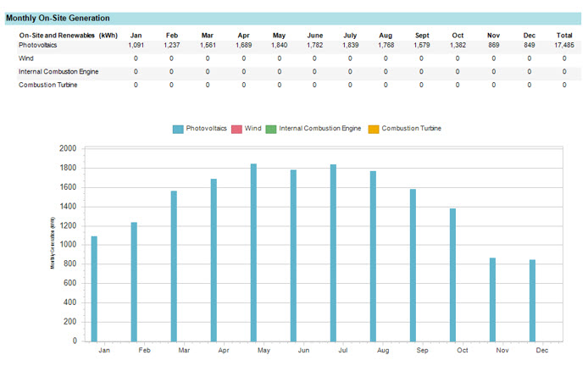Click the Monthly On-Site Generation header
This screenshot has height=366, width=588.
point(58,18)
